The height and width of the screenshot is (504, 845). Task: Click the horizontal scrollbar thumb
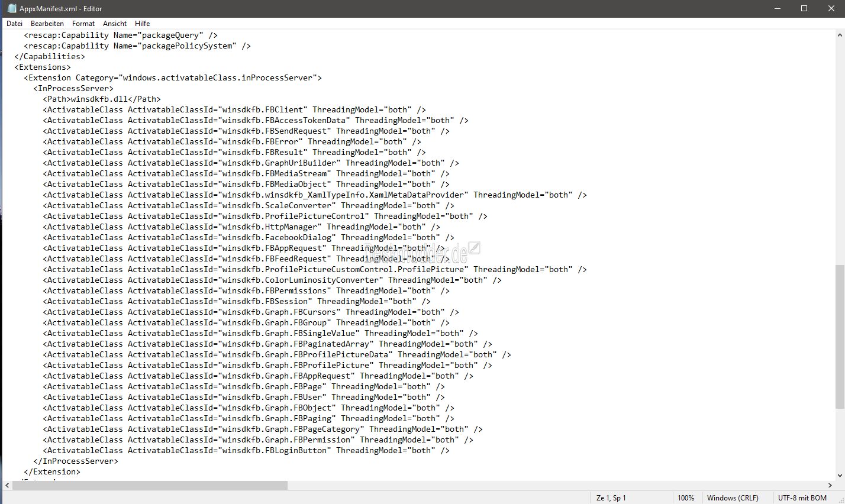(x=150, y=485)
